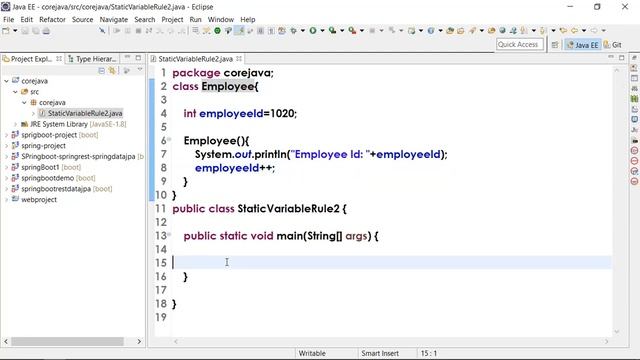Image resolution: width=640 pixels, height=360 pixels.
Task: Toggle Skip All Breakpoints icon
Action: (x=102, y=31)
